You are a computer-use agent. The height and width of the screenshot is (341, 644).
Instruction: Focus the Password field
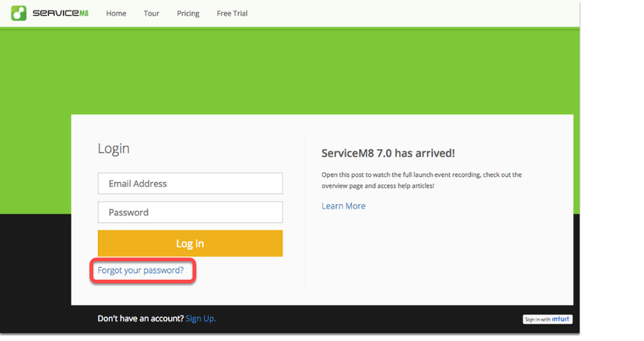(x=190, y=212)
